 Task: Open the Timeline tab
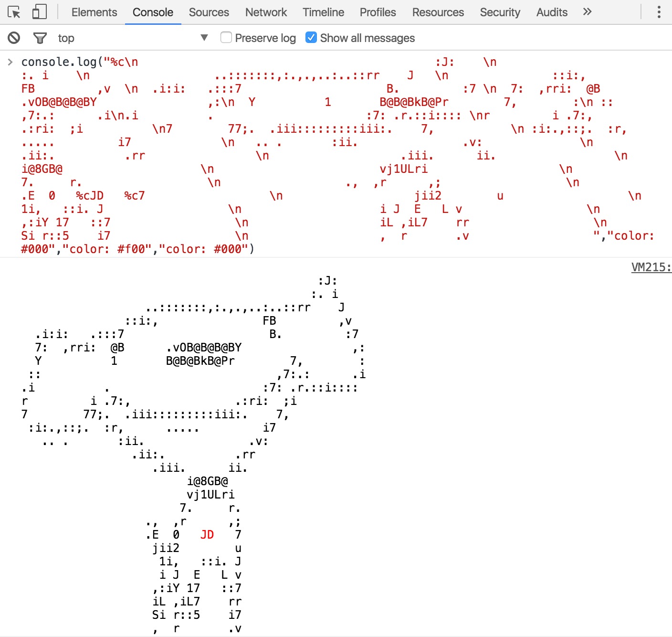tap(324, 12)
